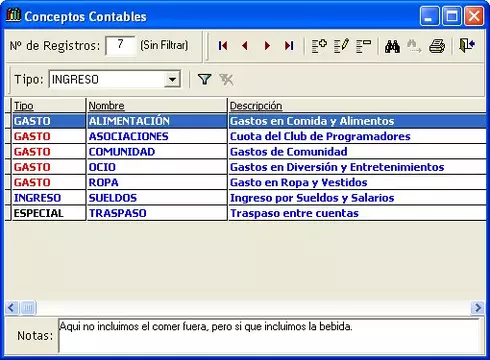This screenshot has width=490, height=360.
Task: Click GASTO in the ROPA row
Action: coord(49,182)
